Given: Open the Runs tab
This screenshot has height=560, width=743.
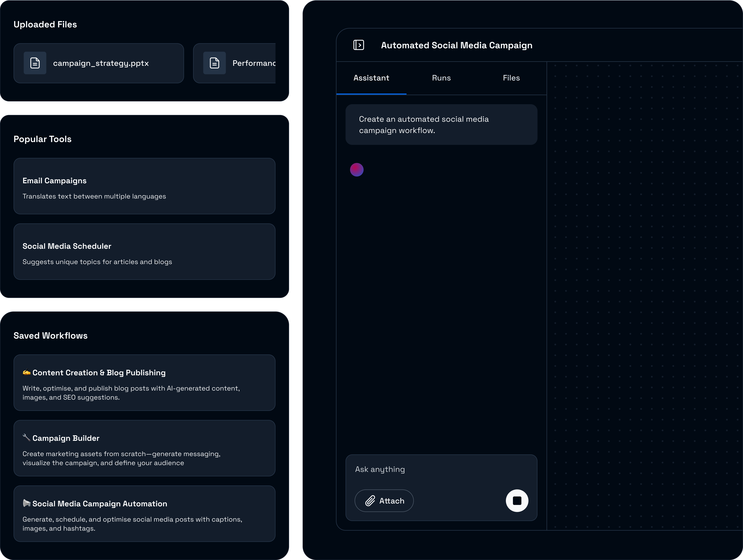Looking at the screenshot, I should [441, 78].
